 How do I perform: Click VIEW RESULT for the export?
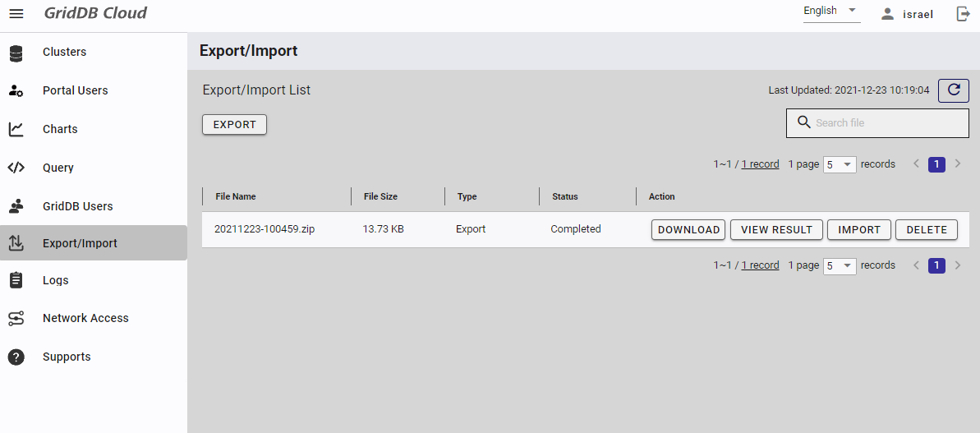point(776,230)
